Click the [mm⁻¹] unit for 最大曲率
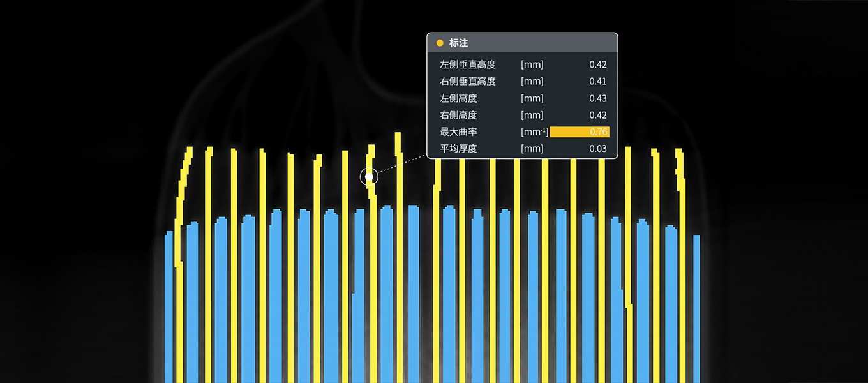The image size is (868, 383). point(535,132)
